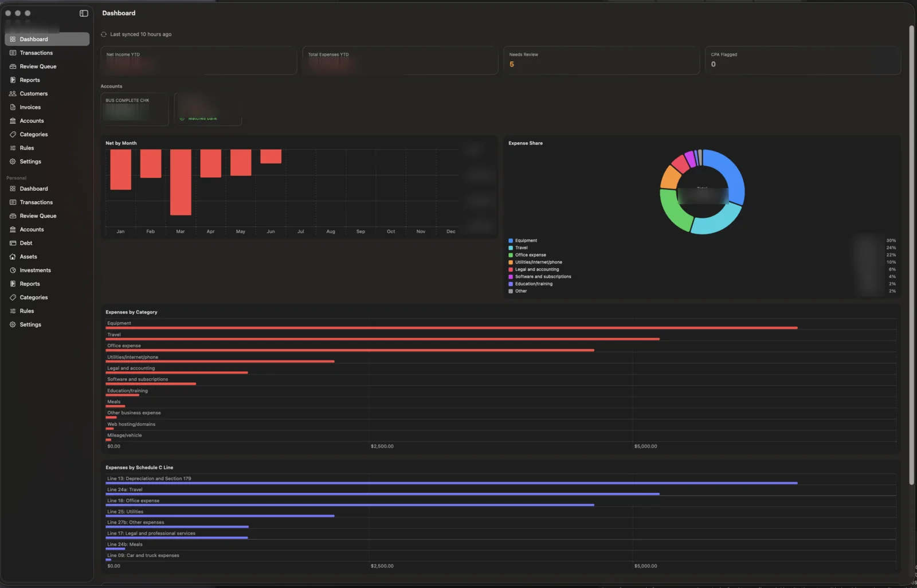The image size is (917, 588).
Task: Open the Customers people icon
Action: [13, 93]
